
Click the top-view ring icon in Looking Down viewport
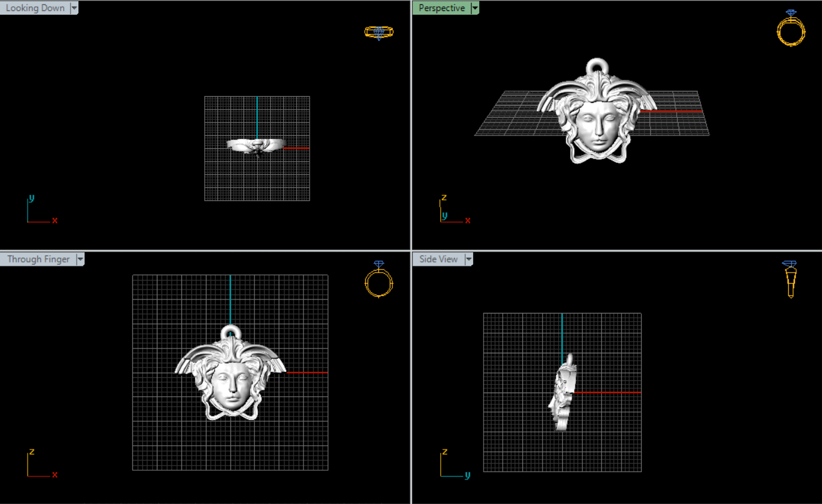tap(378, 32)
